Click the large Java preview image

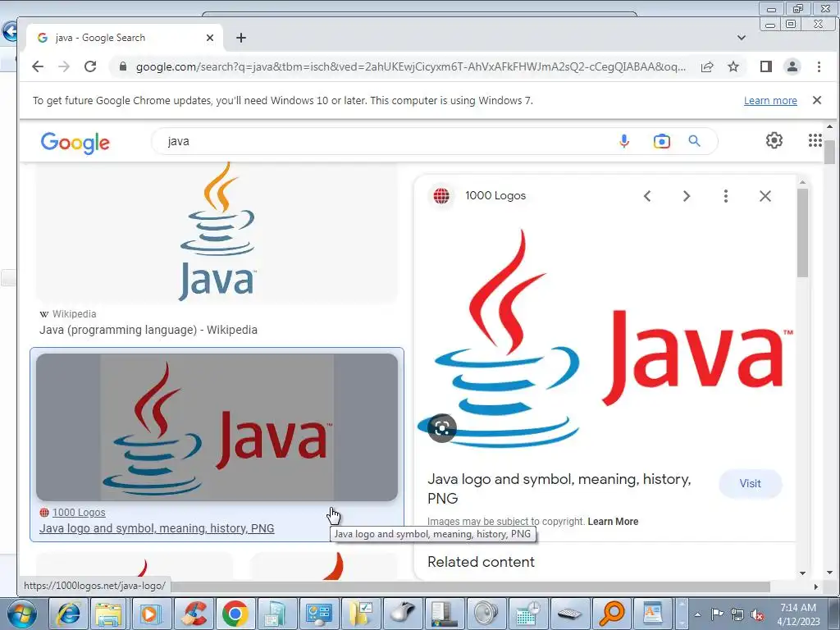605,337
